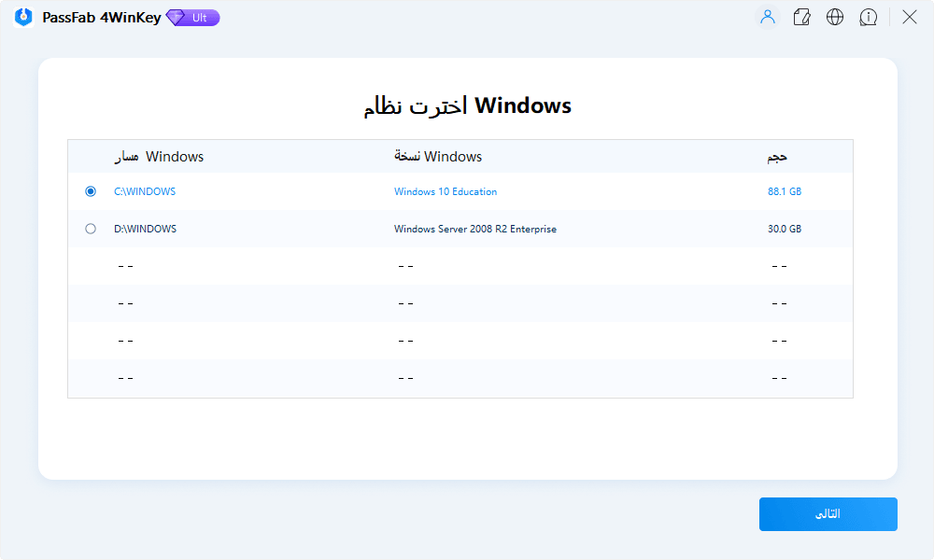Click the التالي (Next) button
Image resolution: width=934 pixels, height=560 pixels.
point(828,513)
